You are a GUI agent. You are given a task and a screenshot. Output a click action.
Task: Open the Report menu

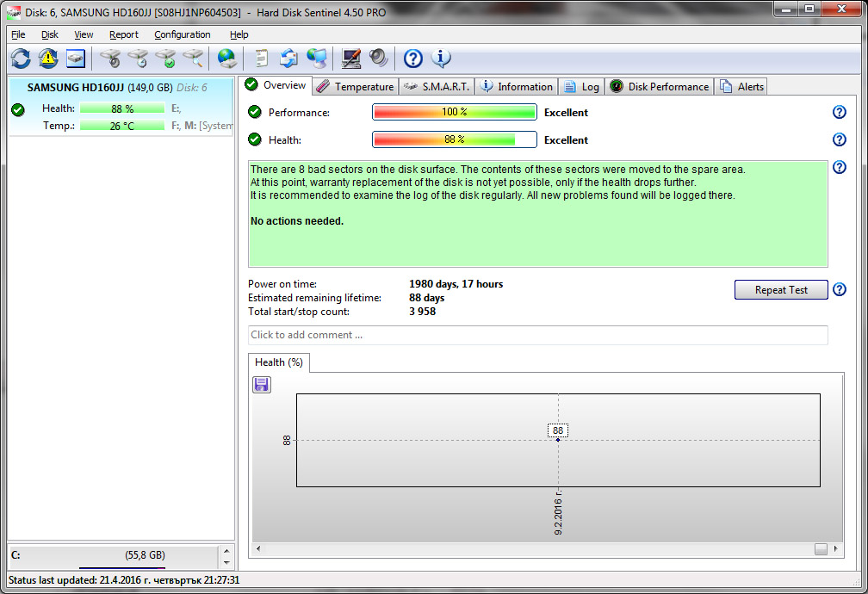coord(123,34)
